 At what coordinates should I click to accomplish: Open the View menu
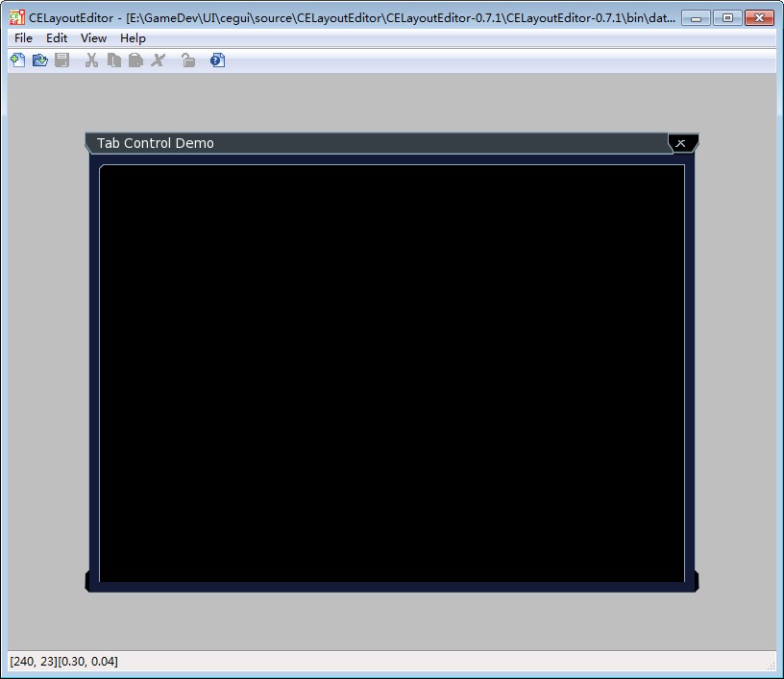point(93,38)
